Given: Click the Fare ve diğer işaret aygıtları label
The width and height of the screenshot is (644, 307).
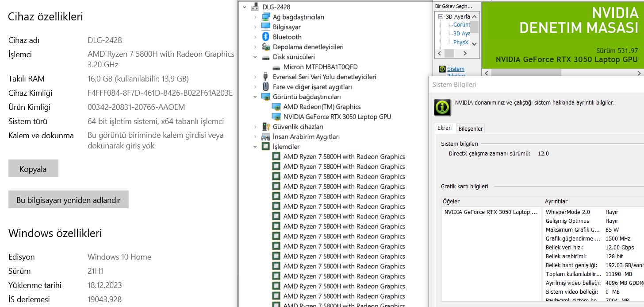Looking at the screenshot, I should (312, 87).
